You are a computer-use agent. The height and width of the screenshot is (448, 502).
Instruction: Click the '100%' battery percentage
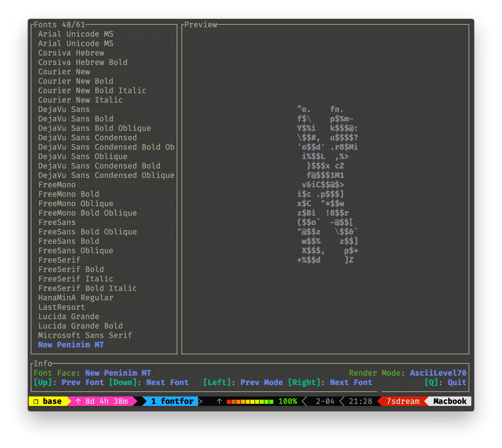click(x=288, y=401)
